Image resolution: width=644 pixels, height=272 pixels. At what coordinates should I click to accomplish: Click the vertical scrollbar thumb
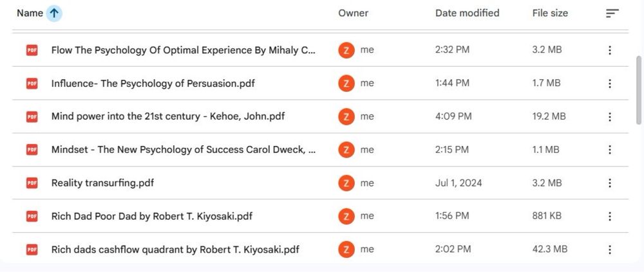tap(639, 90)
